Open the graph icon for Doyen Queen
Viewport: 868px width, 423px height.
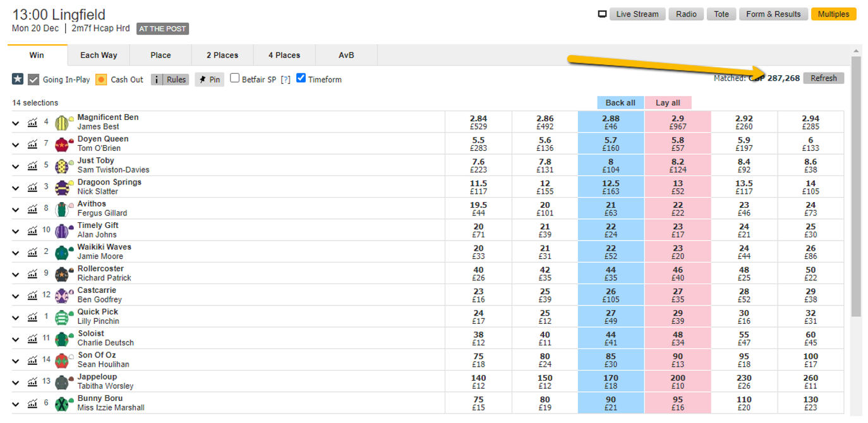coord(32,144)
